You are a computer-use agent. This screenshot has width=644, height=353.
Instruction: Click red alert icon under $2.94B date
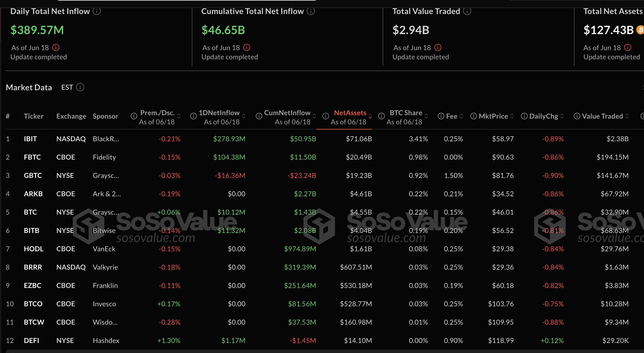pyautogui.click(x=438, y=47)
